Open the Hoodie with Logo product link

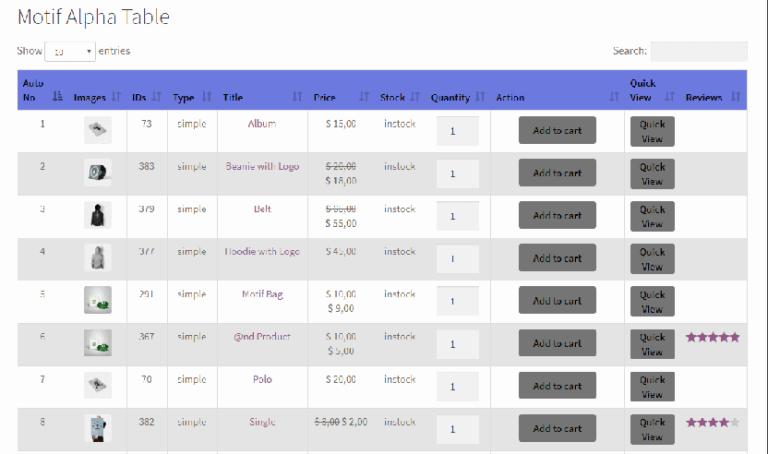[x=262, y=252]
